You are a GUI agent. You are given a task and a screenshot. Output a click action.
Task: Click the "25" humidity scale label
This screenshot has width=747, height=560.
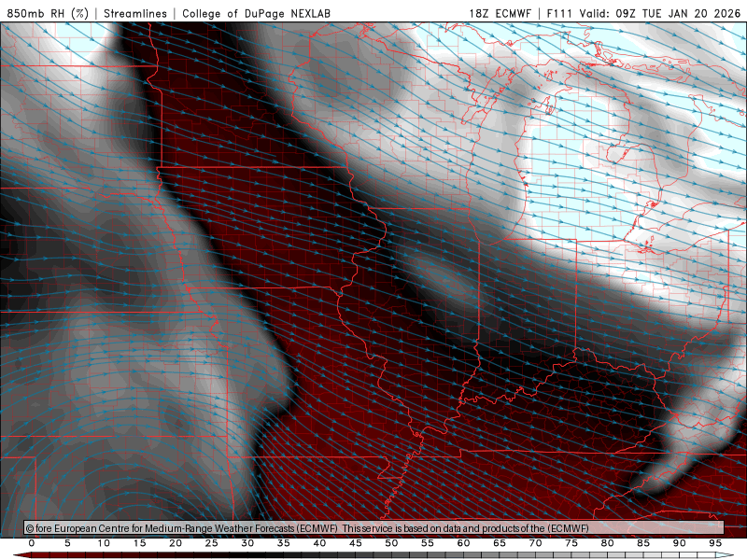pos(212,543)
